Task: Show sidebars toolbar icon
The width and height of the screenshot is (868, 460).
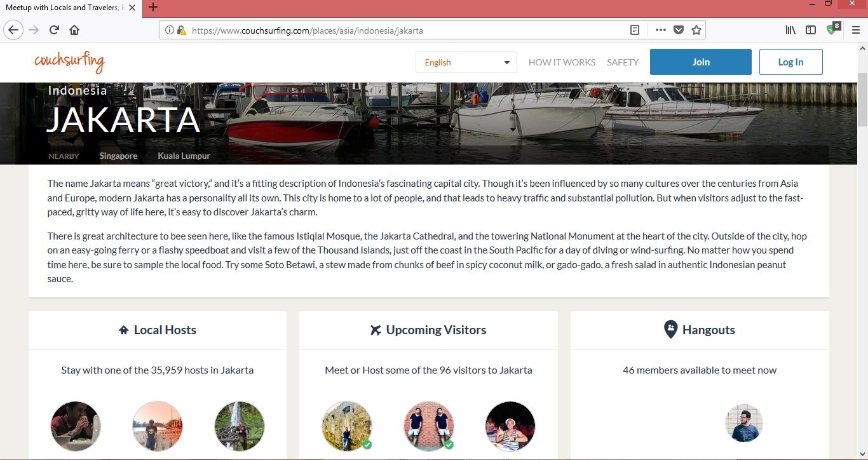Action: coord(811,30)
